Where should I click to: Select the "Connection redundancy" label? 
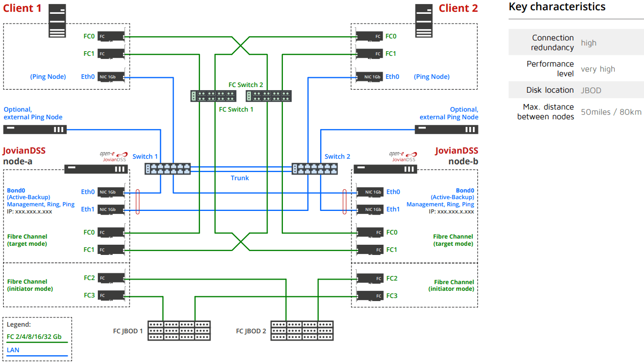[x=552, y=42]
